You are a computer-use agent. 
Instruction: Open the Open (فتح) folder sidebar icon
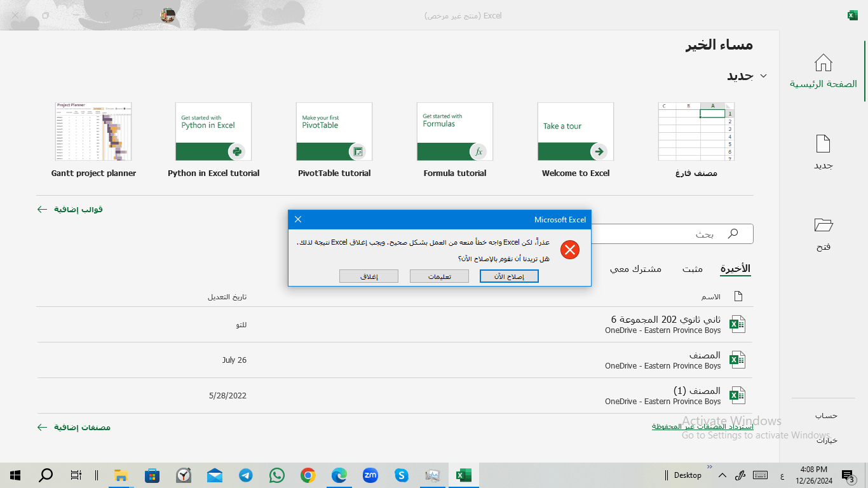824,225
